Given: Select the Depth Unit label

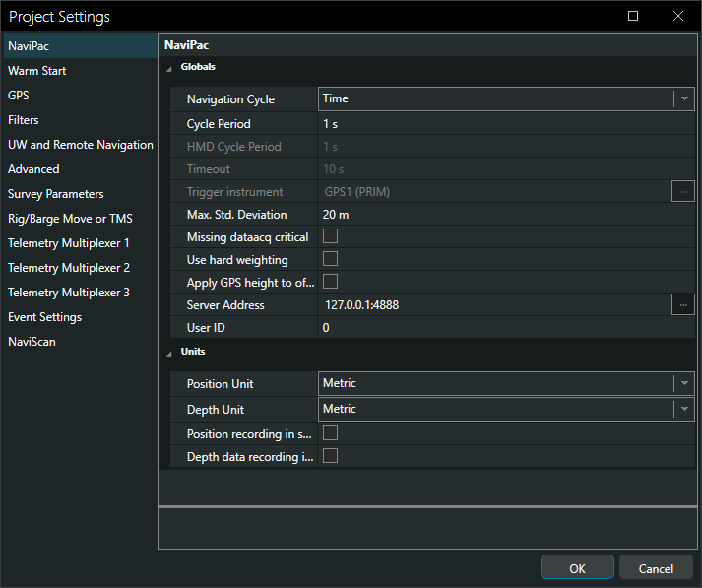Looking at the screenshot, I should click(216, 410).
